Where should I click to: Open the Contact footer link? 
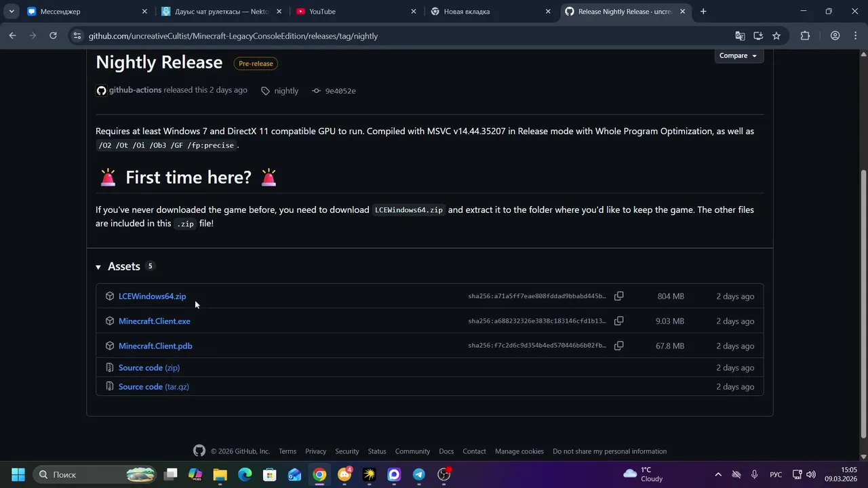pyautogui.click(x=474, y=451)
